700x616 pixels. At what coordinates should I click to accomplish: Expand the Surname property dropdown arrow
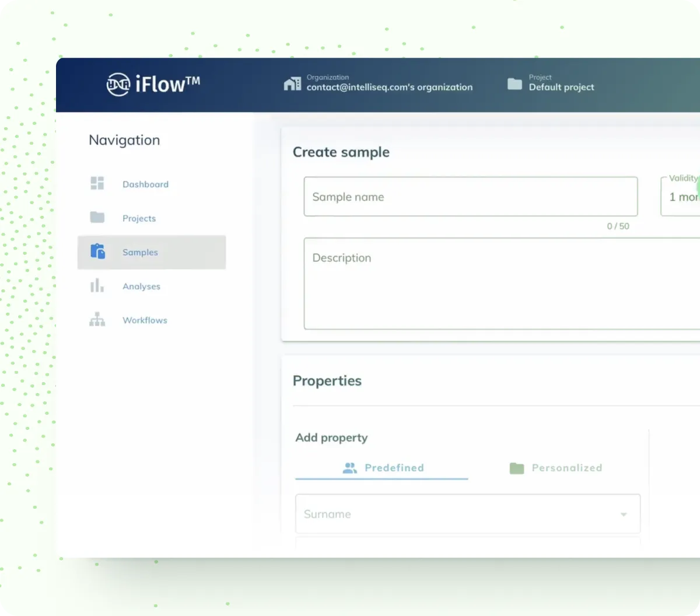click(x=624, y=514)
